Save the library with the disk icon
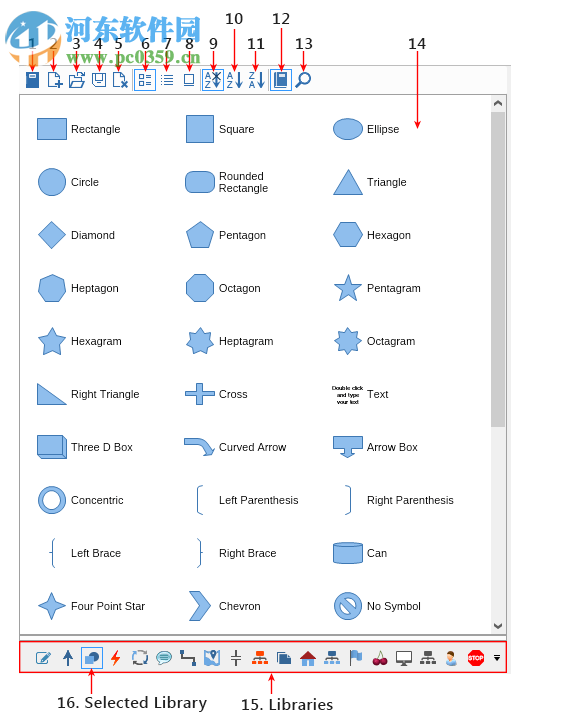Image resolution: width=567 pixels, height=726 pixels. pyautogui.click(x=99, y=80)
